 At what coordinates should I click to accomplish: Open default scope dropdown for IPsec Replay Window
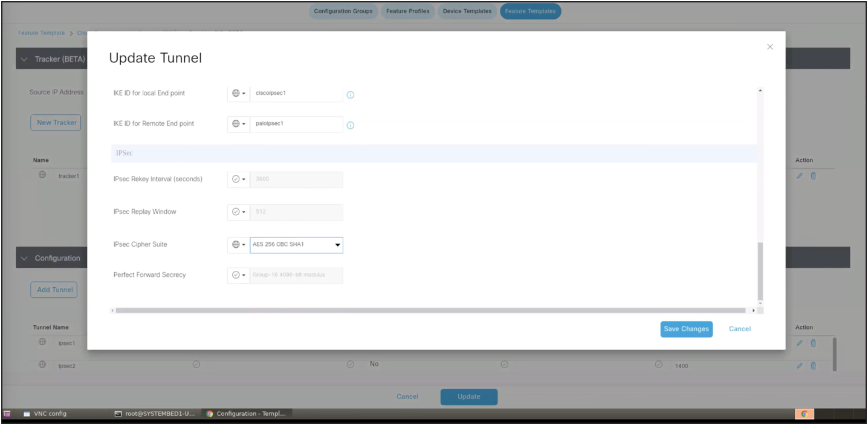pyautogui.click(x=239, y=212)
